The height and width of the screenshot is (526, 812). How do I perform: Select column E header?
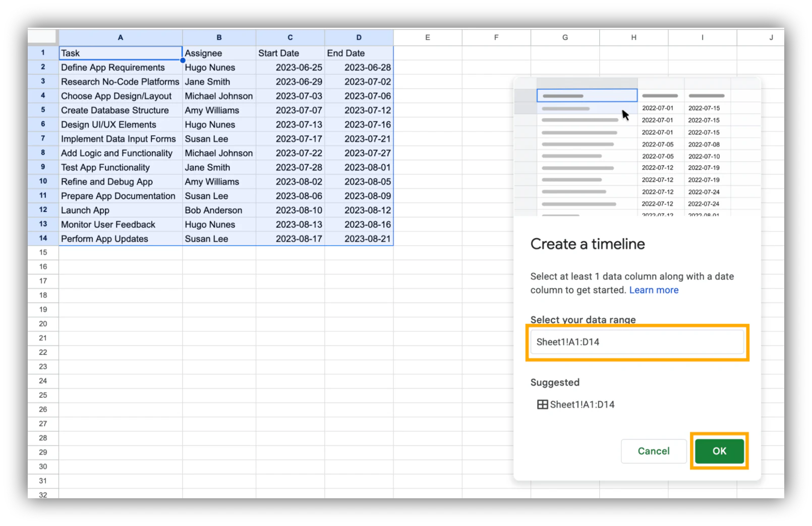point(428,37)
